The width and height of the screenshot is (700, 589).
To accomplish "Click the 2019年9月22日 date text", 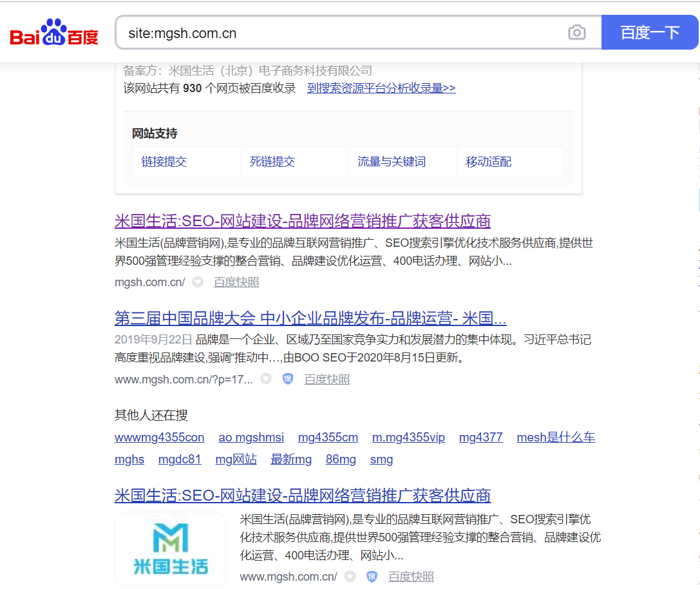I will point(153,340).
